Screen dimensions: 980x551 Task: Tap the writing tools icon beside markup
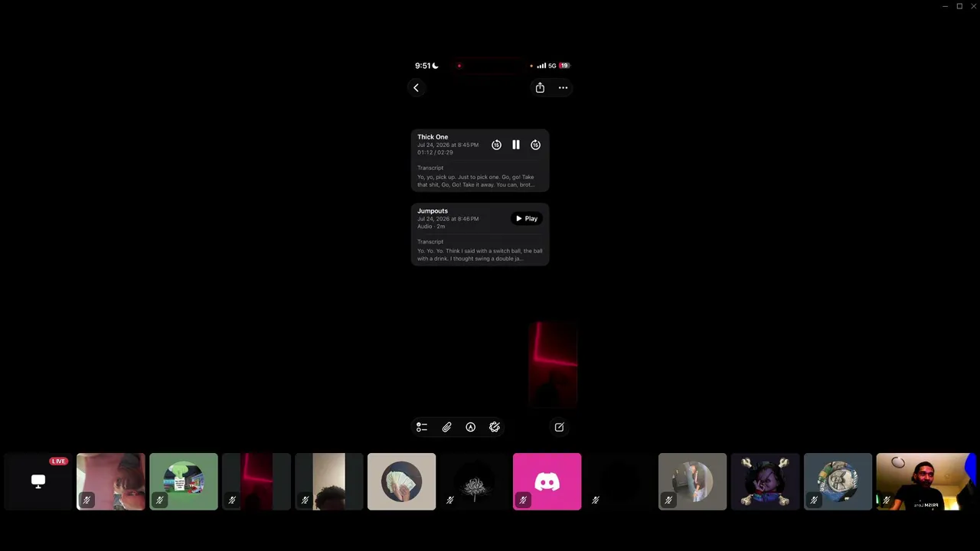click(x=495, y=427)
